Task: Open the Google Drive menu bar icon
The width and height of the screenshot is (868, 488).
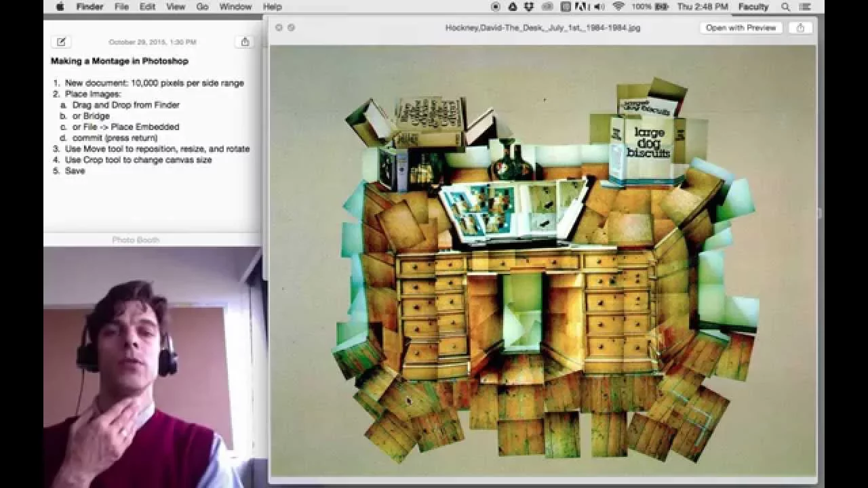Action: click(513, 7)
